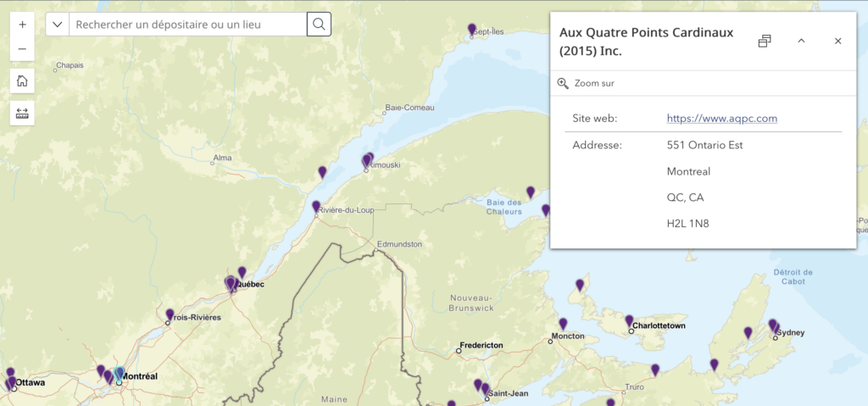868x406 pixels.
Task: Click the popup title Aux Quatre Points Cardinaux
Action: tap(646, 41)
